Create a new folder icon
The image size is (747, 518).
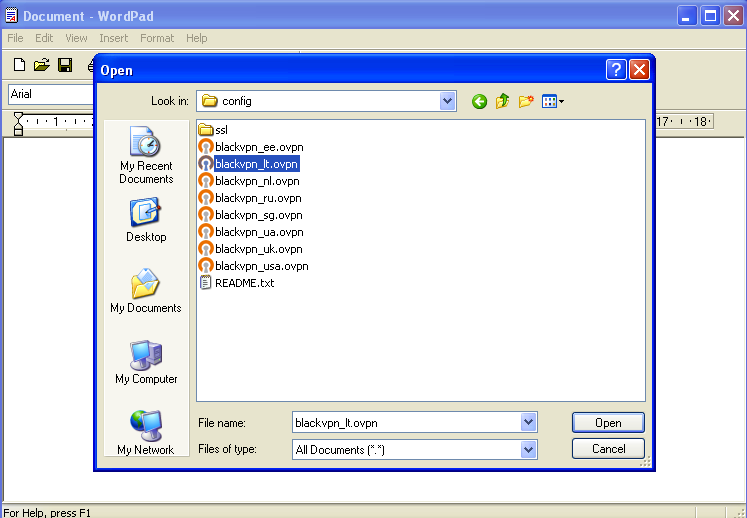coord(526,101)
